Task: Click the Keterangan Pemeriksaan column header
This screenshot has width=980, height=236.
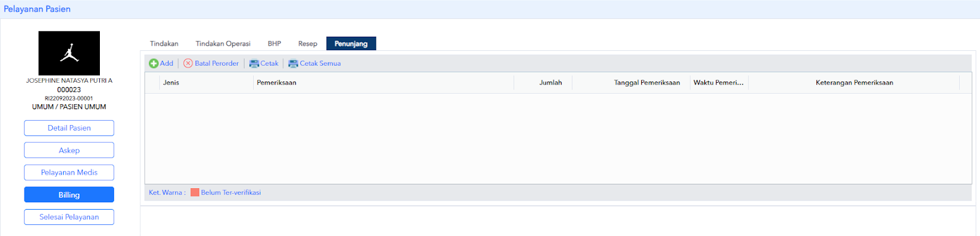Action: 854,83
